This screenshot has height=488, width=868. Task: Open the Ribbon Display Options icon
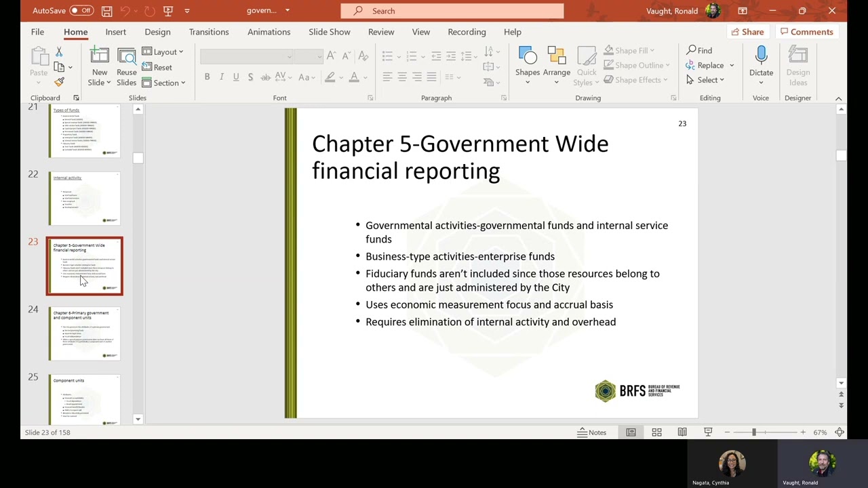click(x=743, y=11)
